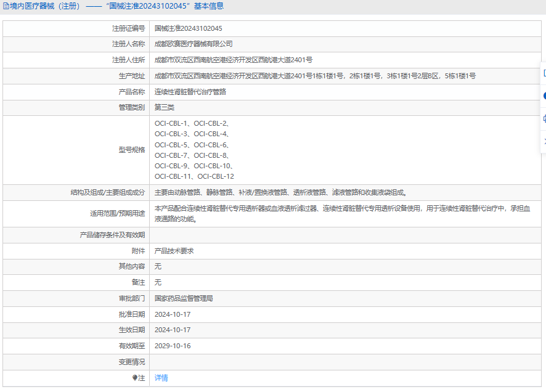
Task: Click the 附件 row label
Action: coord(138,251)
